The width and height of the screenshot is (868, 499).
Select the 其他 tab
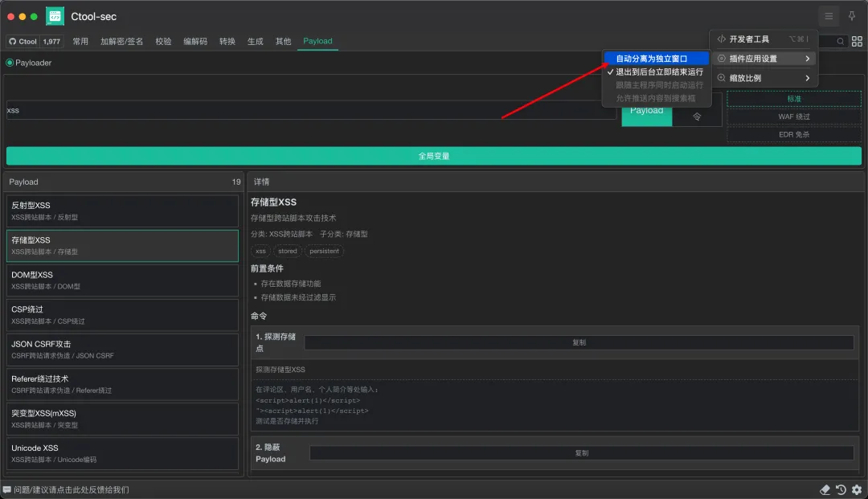point(283,42)
